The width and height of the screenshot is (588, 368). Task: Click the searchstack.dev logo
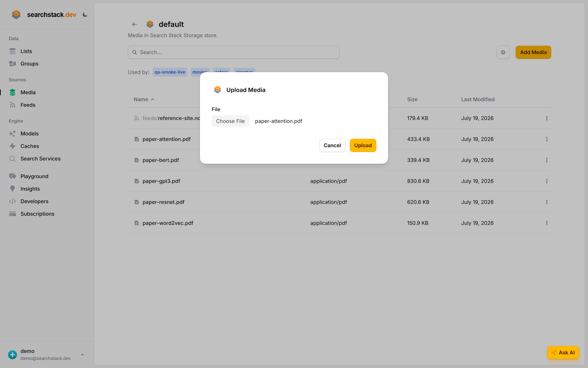click(44, 15)
